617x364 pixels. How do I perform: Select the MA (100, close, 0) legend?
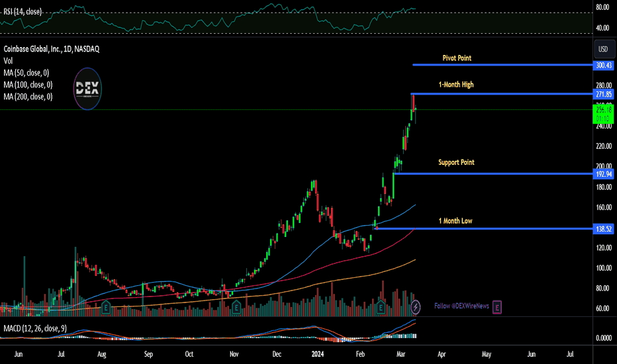coord(28,85)
